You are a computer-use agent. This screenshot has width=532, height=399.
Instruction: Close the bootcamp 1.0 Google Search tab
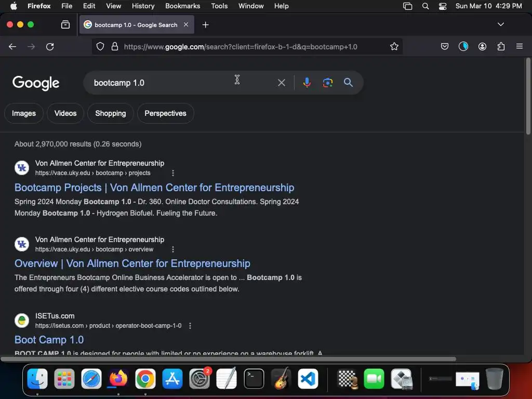pyautogui.click(x=186, y=24)
